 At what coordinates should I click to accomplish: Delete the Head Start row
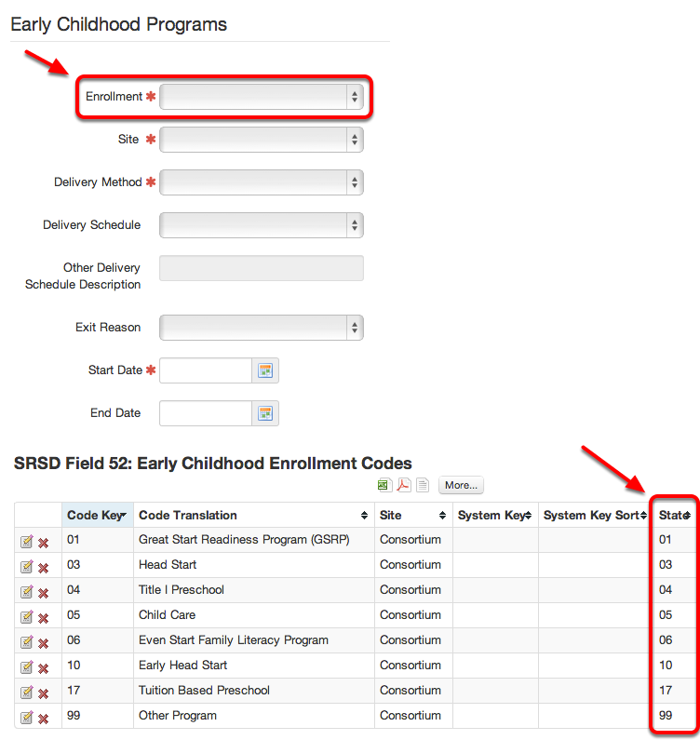(x=44, y=568)
